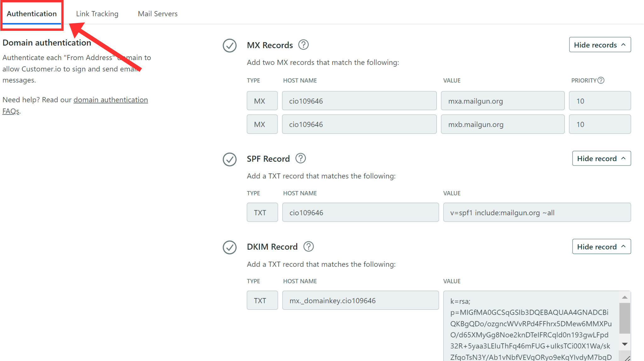Screen dimensions: 644x361
Task: Click the SPF Record checkmark icon
Action: pyautogui.click(x=230, y=159)
